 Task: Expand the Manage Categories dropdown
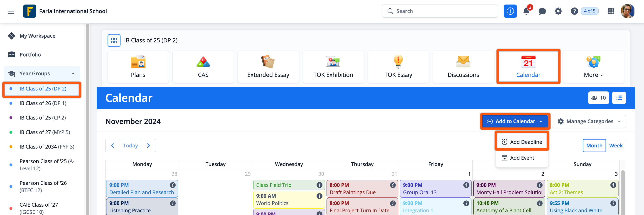(x=589, y=122)
